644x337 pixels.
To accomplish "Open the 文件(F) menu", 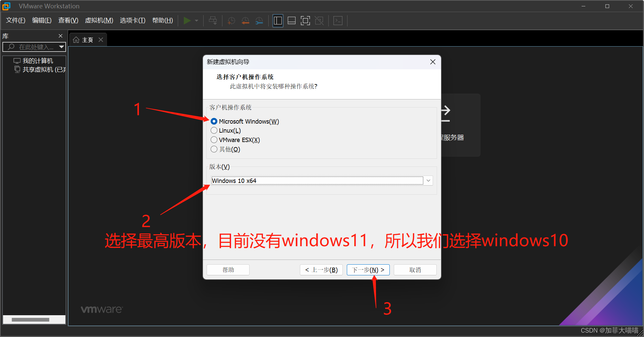I will point(16,20).
